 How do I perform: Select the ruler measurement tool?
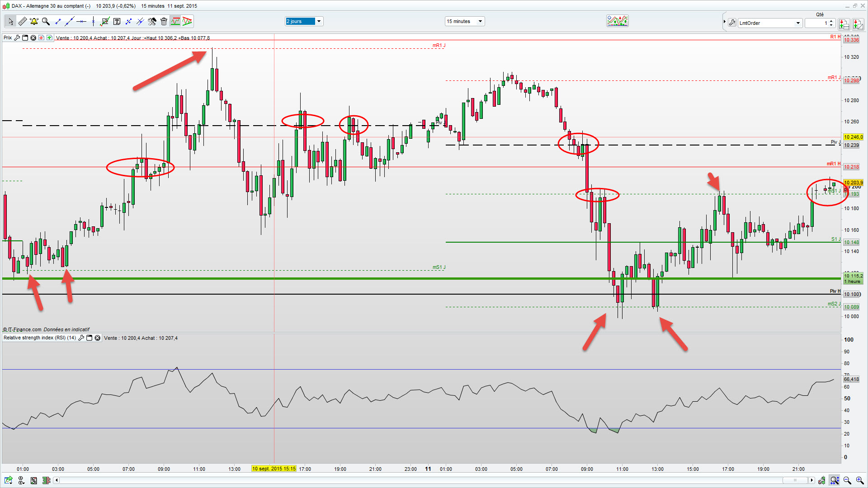click(22, 21)
